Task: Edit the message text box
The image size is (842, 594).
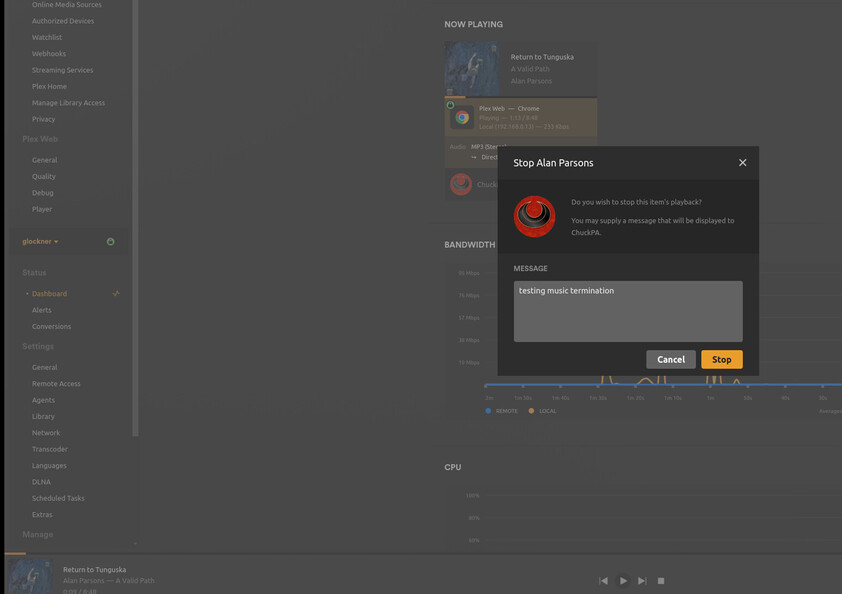Action: [x=628, y=311]
